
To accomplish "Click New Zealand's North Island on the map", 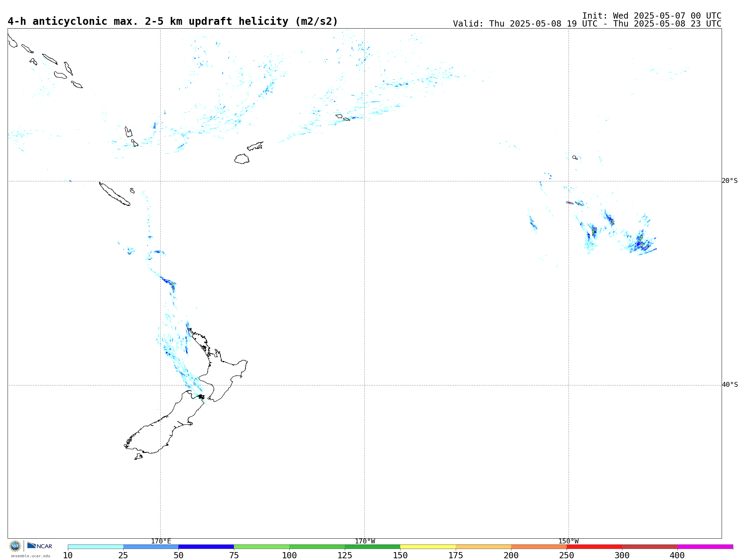I will (220, 374).
